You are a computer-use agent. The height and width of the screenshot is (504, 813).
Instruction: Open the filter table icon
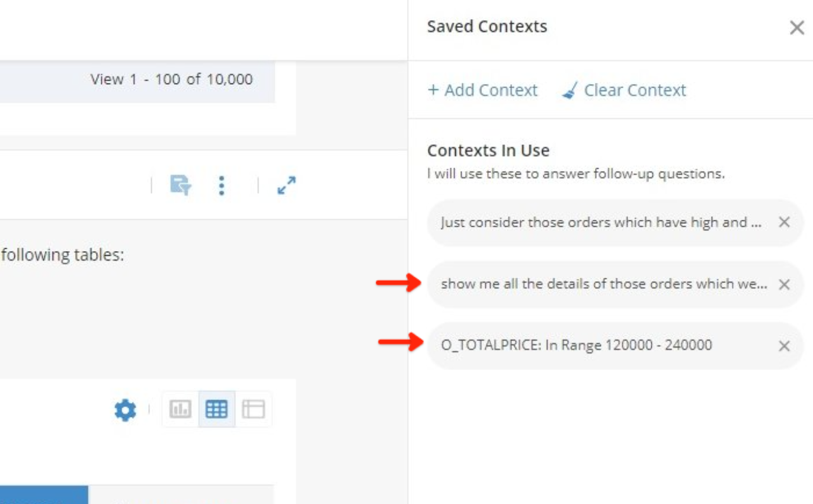(x=181, y=185)
